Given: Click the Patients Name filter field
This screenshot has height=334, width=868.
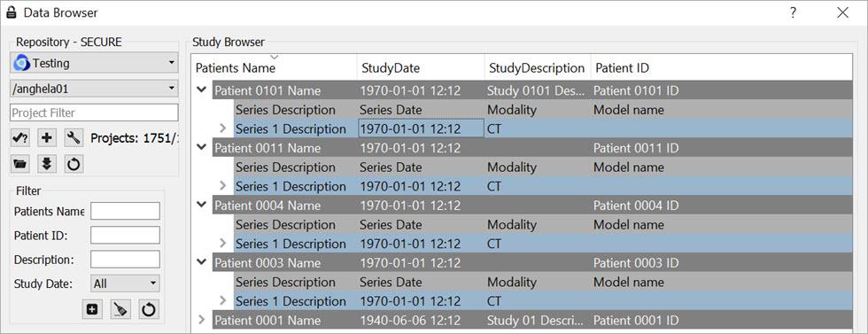Looking at the screenshot, I should click(x=125, y=211).
